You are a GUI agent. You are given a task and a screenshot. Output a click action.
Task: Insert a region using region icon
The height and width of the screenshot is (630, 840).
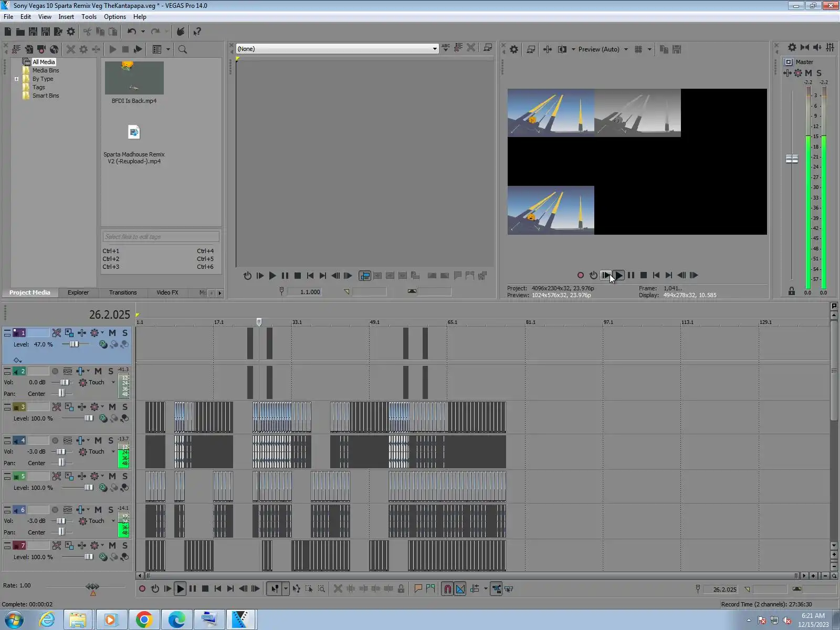click(x=430, y=589)
